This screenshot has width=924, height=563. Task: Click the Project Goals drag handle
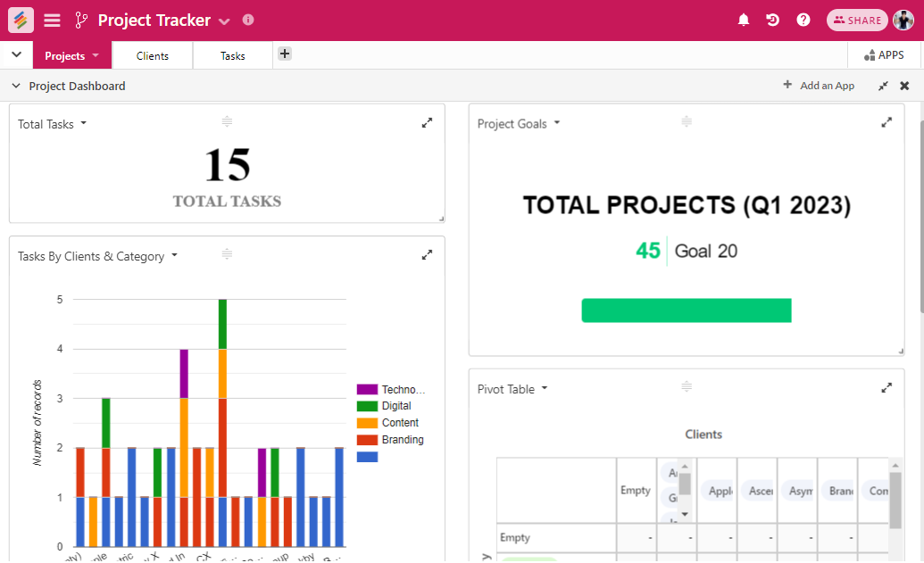(x=687, y=122)
